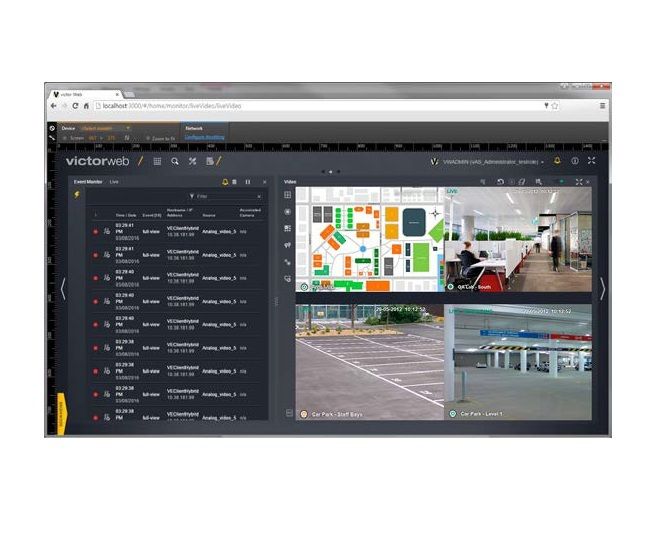Click into the Filter input field
Image resolution: width=669 pixels, height=538 pixels.
pyautogui.click(x=226, y=196)
